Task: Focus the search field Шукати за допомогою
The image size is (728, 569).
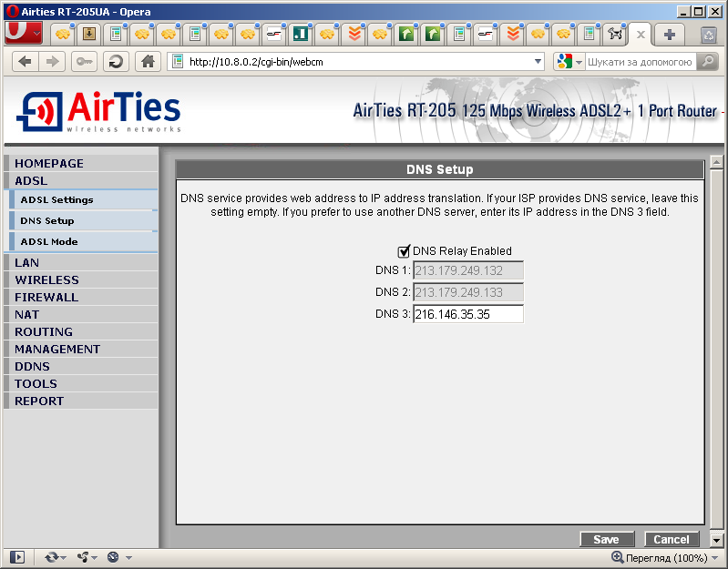Action: pos(641,62)
